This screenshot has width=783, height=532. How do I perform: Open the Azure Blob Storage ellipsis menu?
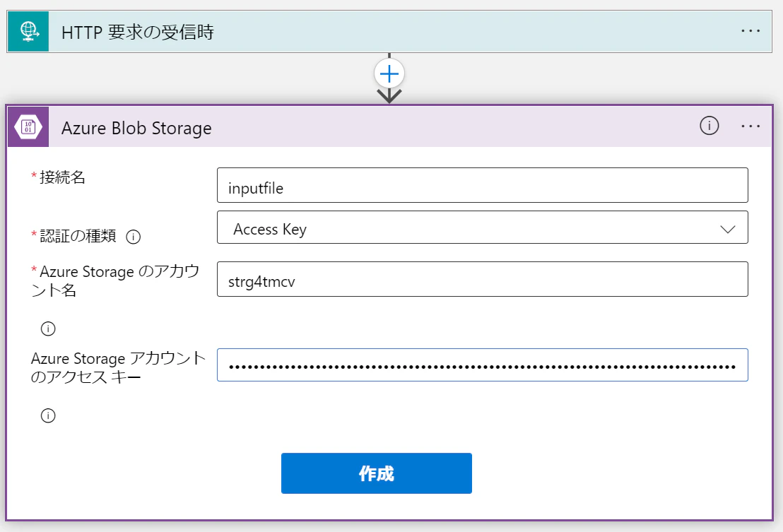pos(751,126)
